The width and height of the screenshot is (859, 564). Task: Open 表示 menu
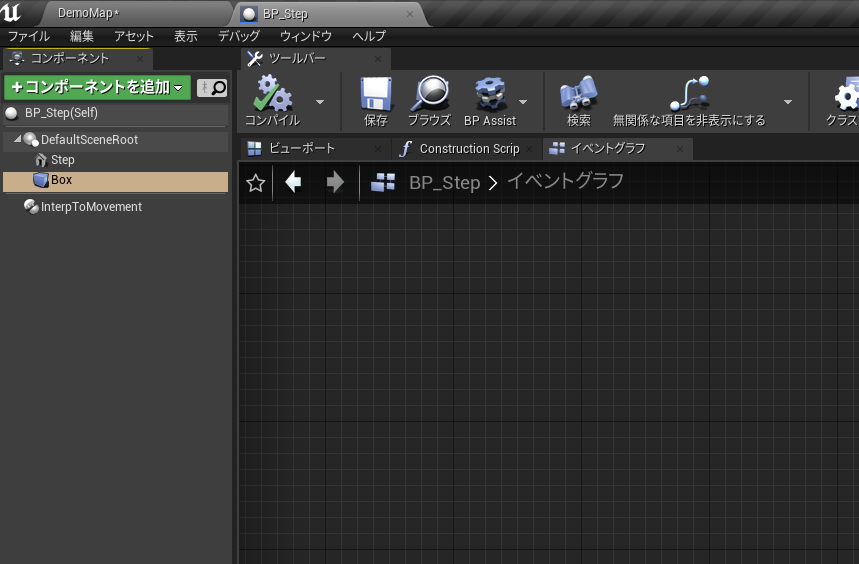[186, 36]
